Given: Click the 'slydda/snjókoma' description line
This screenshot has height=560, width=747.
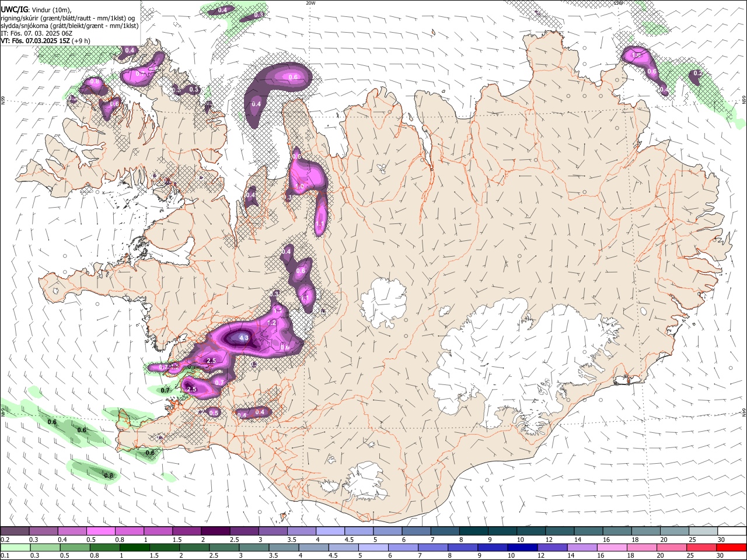Looking at the screenshot, I should click(x=69, y=26).
